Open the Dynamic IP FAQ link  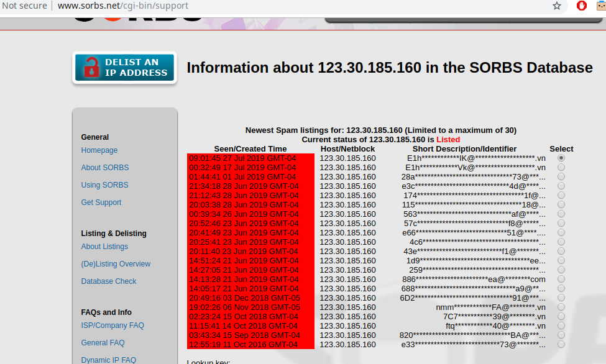[x=109, y=360]
